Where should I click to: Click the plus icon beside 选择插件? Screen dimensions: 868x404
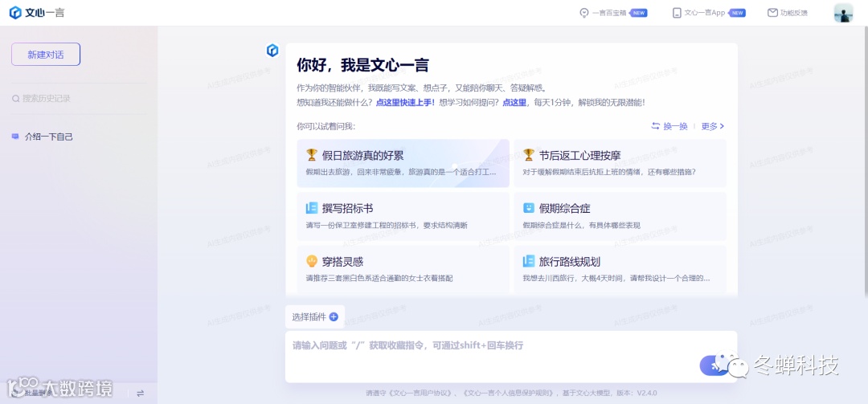point(334,316)
